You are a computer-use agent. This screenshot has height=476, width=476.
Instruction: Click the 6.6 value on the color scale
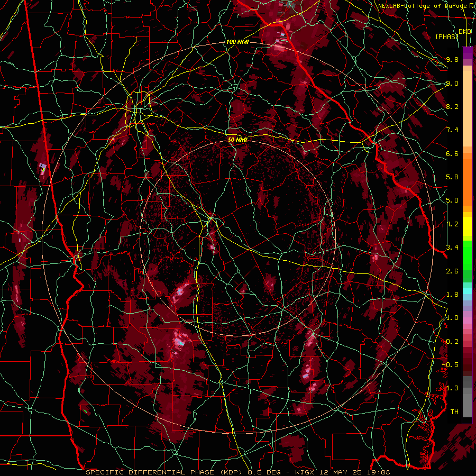[452, 153]
